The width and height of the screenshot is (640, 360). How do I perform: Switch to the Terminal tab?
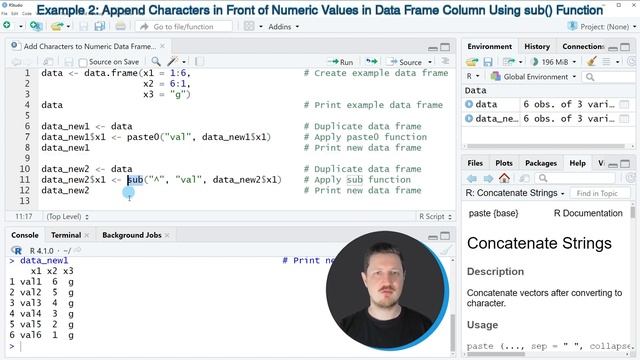(66, 235)
